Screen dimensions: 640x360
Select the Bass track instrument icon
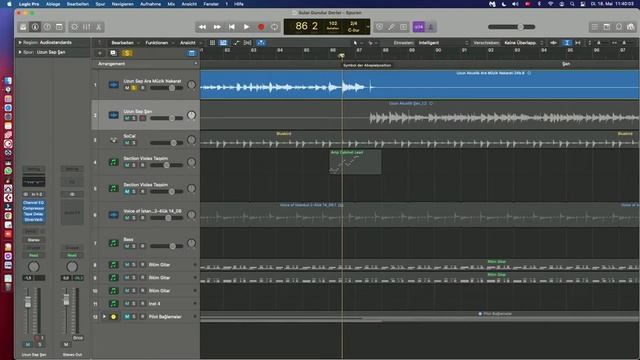click(113, 243)
